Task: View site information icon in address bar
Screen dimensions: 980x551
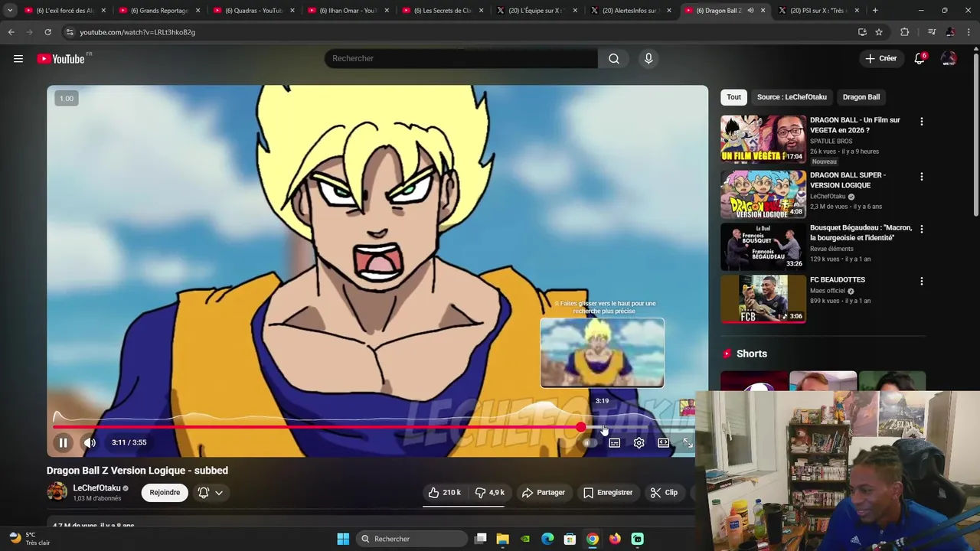Action: click(70, 32)
